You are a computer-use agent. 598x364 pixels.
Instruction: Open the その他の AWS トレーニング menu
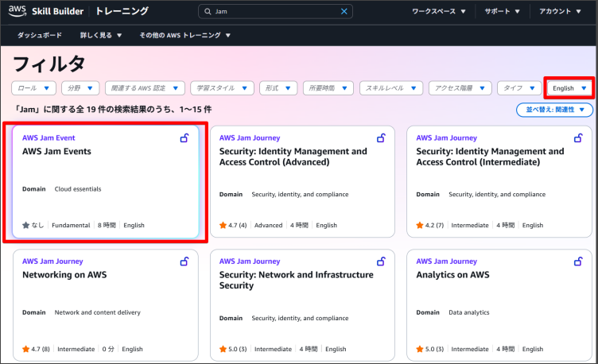184,36
